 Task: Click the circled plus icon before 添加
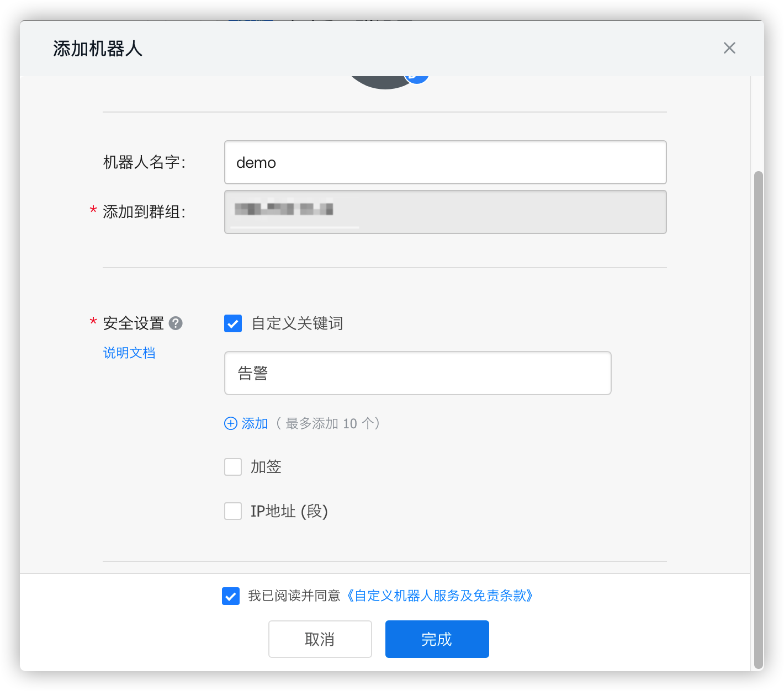tap(230, 423)
